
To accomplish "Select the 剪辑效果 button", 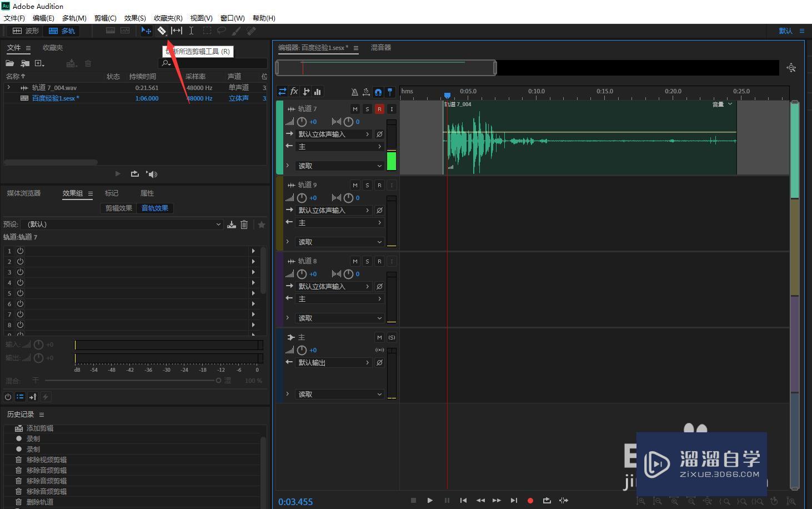I will coord(119,208).
